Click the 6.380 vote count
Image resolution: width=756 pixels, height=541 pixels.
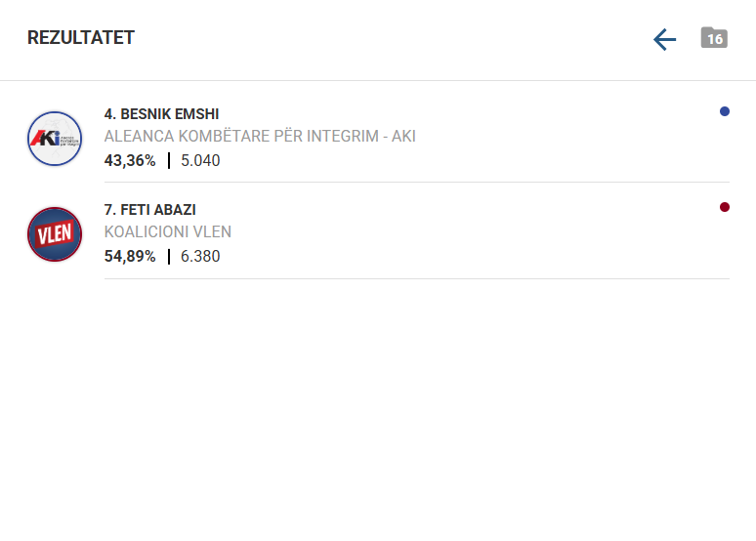pos(200,257)
